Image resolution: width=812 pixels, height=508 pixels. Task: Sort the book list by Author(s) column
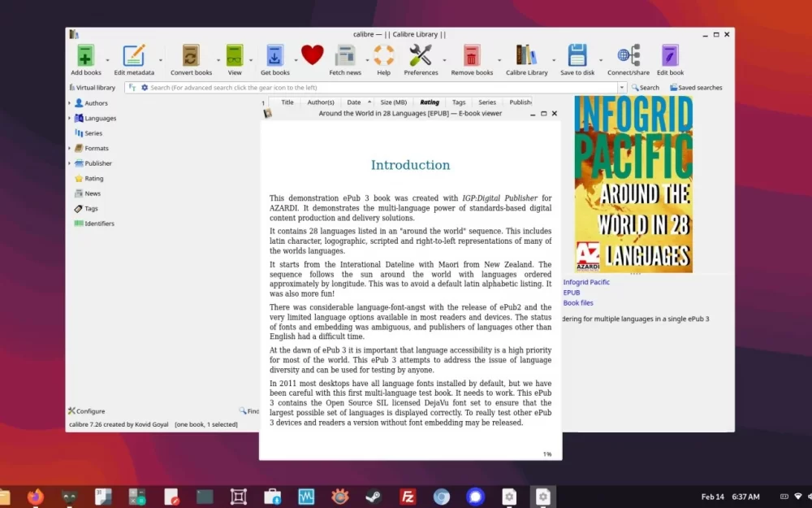pyautogui.click(x=321, y=102)
